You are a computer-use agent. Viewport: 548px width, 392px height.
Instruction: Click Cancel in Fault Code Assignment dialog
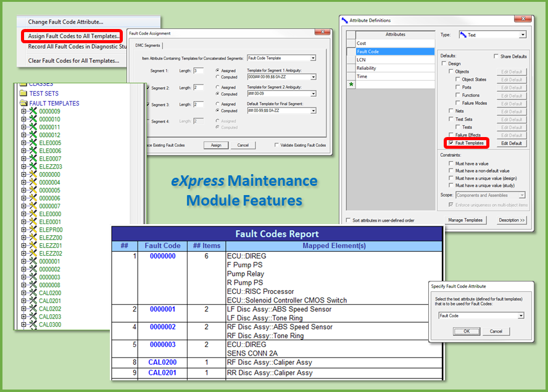(x=243, y=145)
